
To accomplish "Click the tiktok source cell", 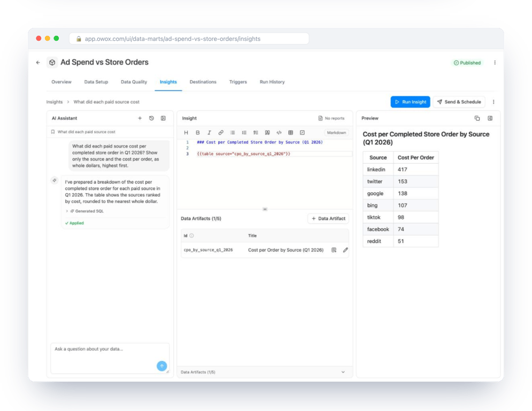I will (x=378, y=217).
